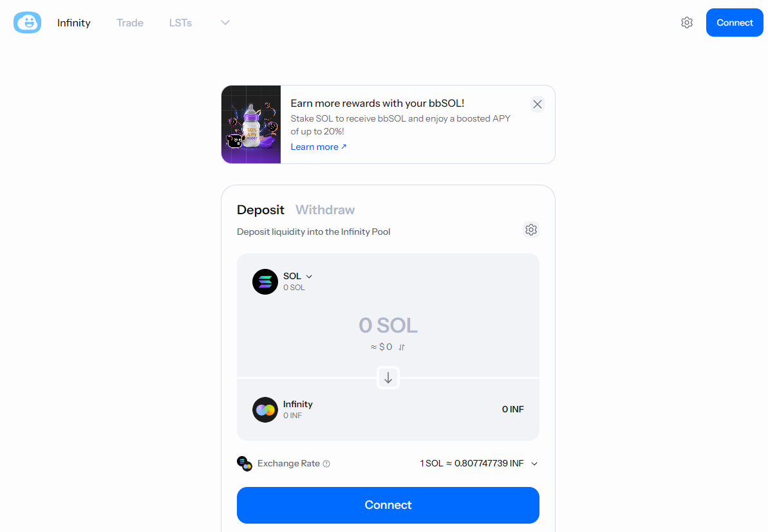Toggle USD and SOL input currency arrows

pos(402,347)
